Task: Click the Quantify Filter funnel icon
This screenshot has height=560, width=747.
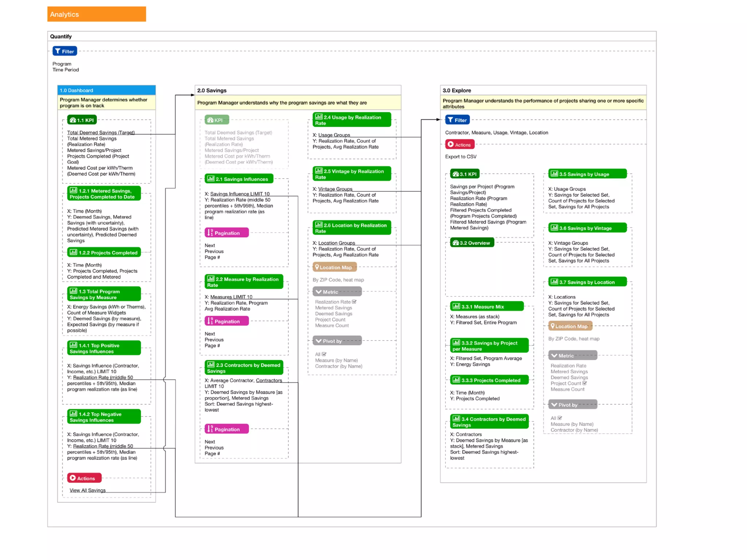Action: 58,51
